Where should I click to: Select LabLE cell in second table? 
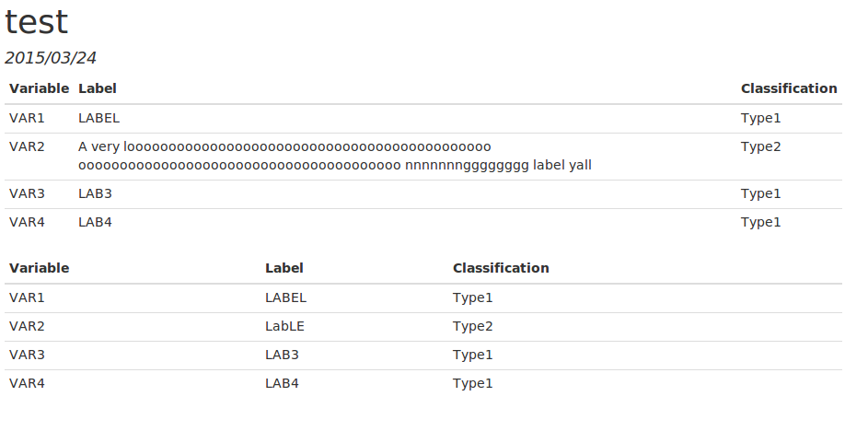pos(284,326)
